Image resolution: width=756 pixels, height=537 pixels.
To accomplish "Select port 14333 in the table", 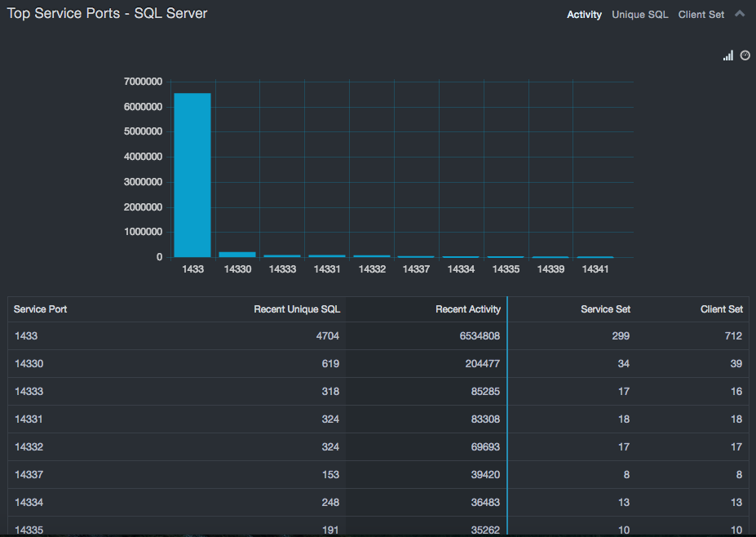I will 29,391.
